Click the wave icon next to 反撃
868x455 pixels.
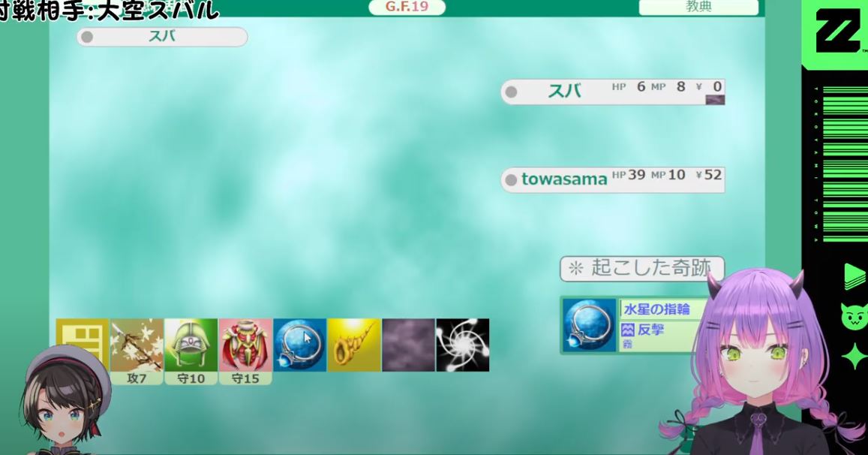(628, 330)
